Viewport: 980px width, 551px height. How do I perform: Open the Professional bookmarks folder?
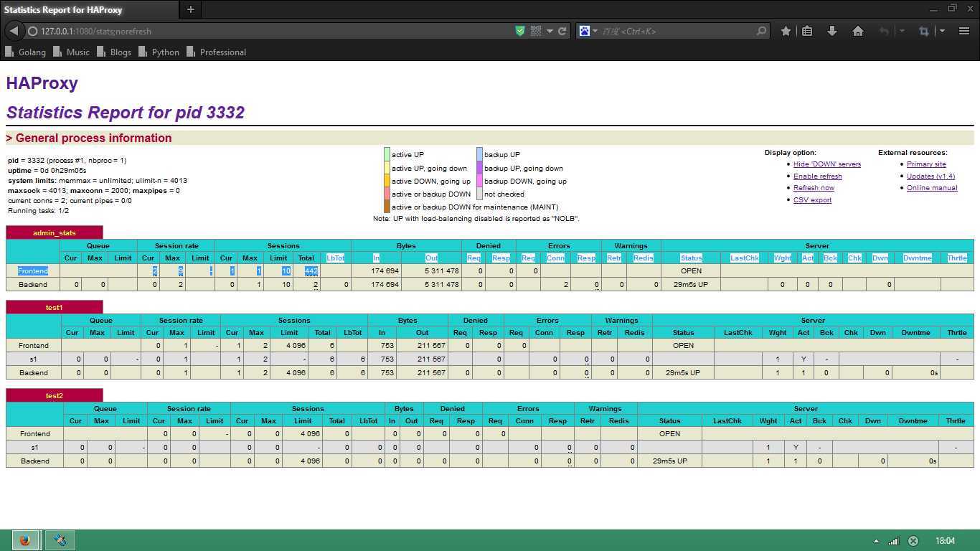tap(216, 52)
